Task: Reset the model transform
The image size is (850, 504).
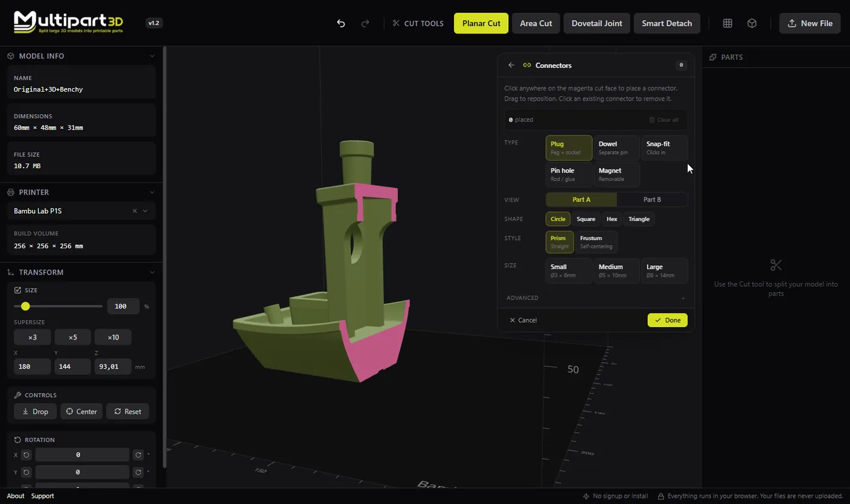Action: 127,411
